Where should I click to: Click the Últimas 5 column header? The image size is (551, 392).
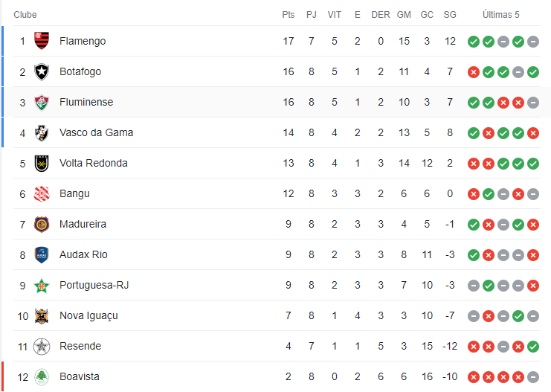pyautogui.click(x=500, y=15)
